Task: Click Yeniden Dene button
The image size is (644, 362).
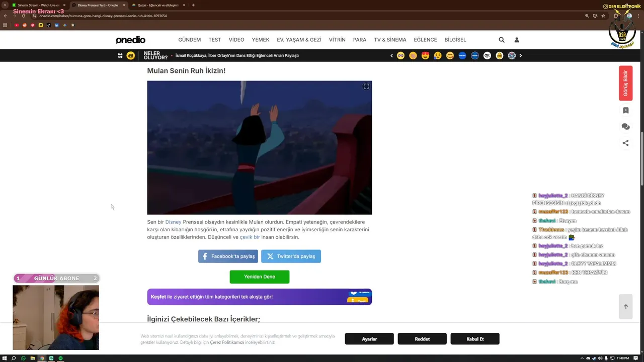Action: 260,277
